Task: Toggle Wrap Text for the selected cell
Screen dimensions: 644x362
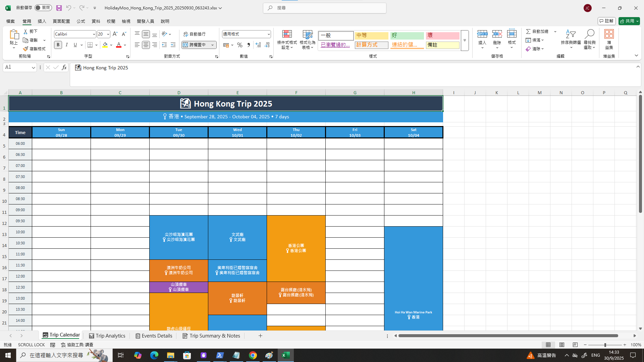Action: pos(195,34)
